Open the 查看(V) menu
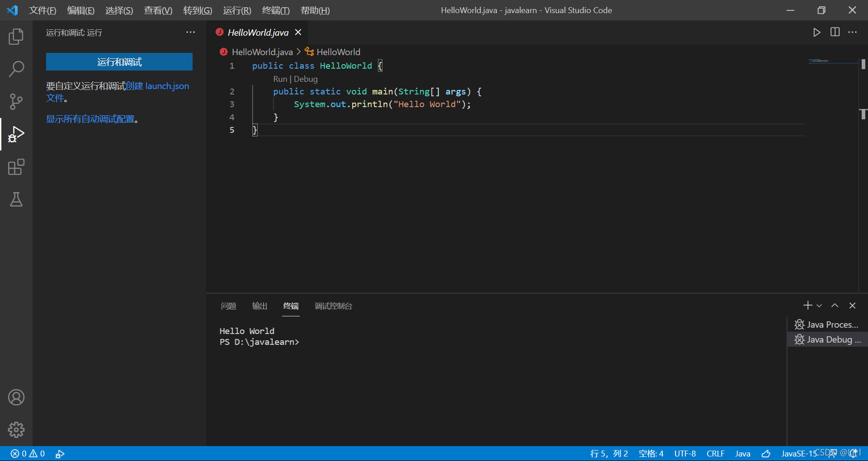868x461 pixels. [158, 10]
